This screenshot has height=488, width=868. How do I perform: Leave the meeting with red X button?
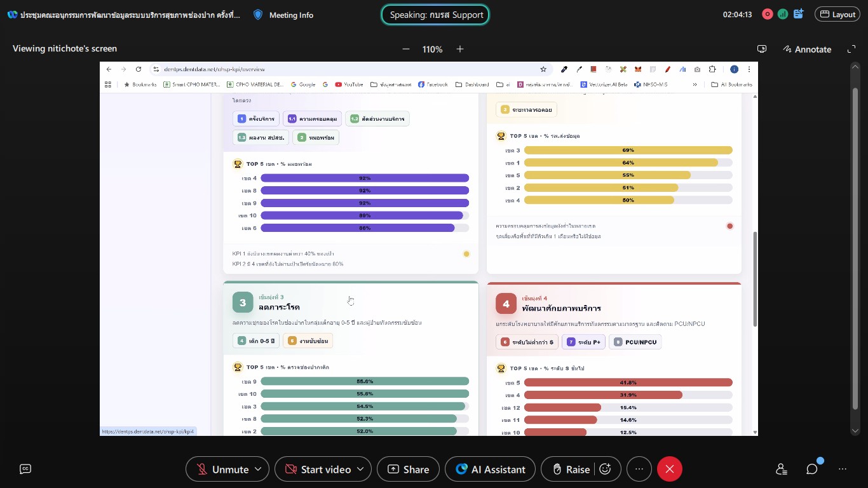[x=669, y=470]
